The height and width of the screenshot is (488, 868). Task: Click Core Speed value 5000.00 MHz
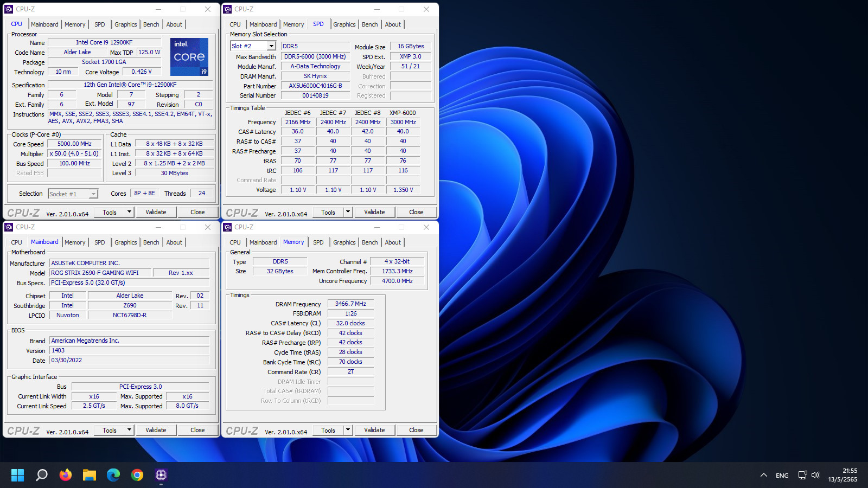pyautogui.click(x=75, y=144)
